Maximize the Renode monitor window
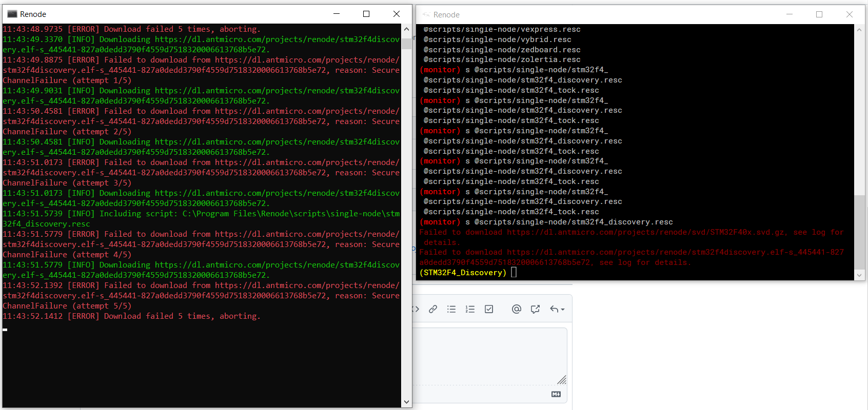 pyautogui.click(x=819, y=14)
